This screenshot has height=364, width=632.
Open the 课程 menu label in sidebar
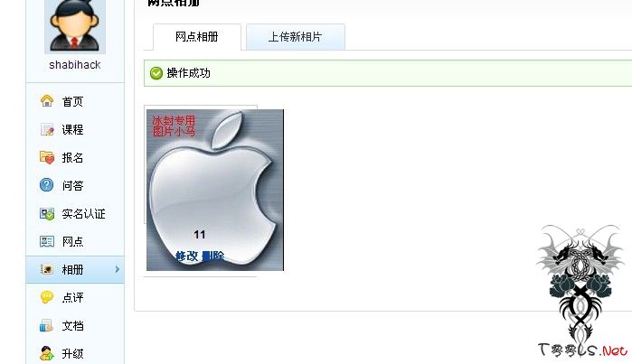click(x=72, y=130)
